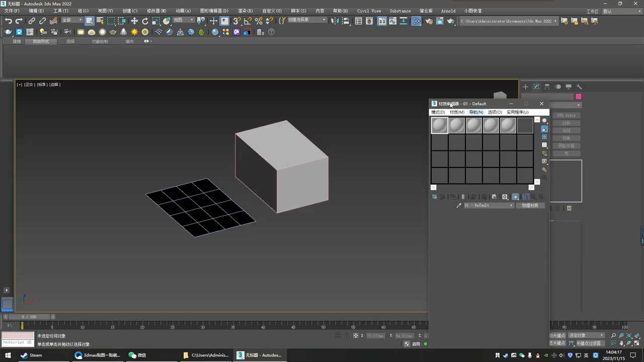Open the viewport [边面] shading label menu
The height and width of the screenshot is (362, 644).
coord(54,84)
